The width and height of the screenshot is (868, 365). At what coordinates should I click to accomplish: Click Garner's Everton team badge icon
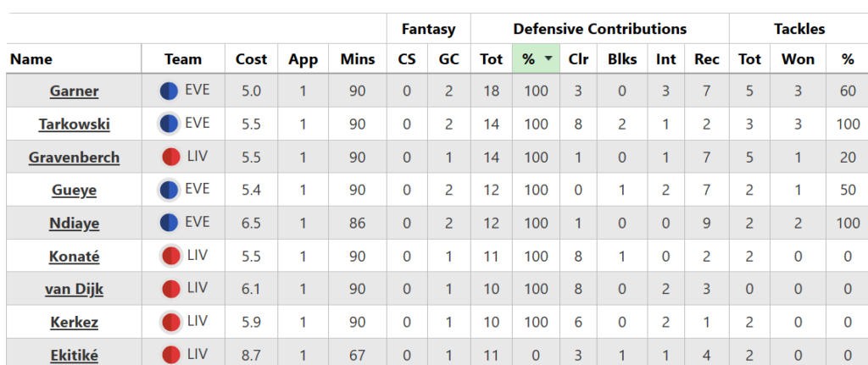(x=169, y=91)
